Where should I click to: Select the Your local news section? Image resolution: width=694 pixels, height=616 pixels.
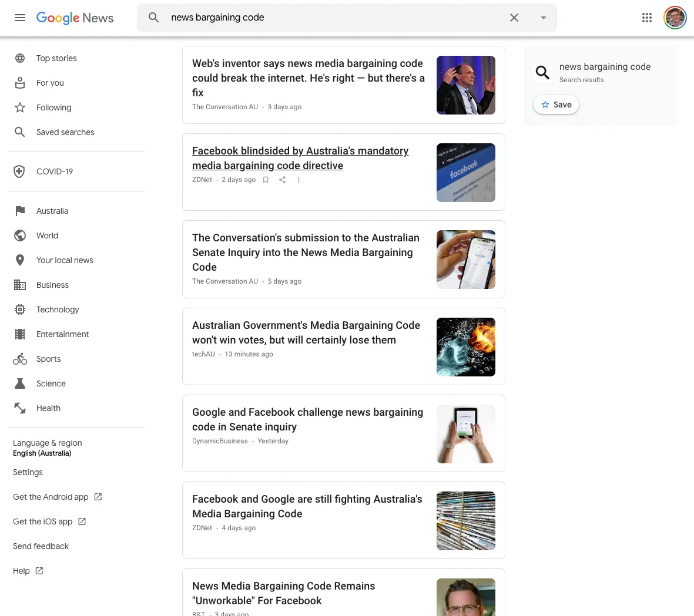65,260
